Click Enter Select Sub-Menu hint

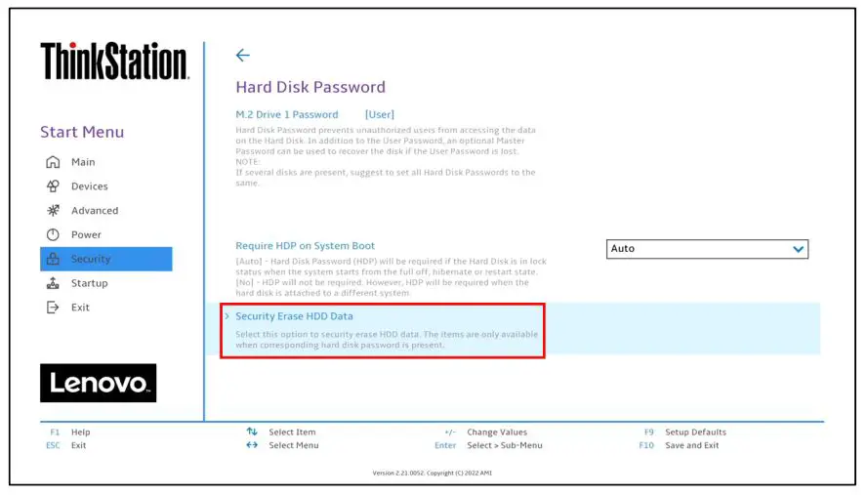[488, 445]
